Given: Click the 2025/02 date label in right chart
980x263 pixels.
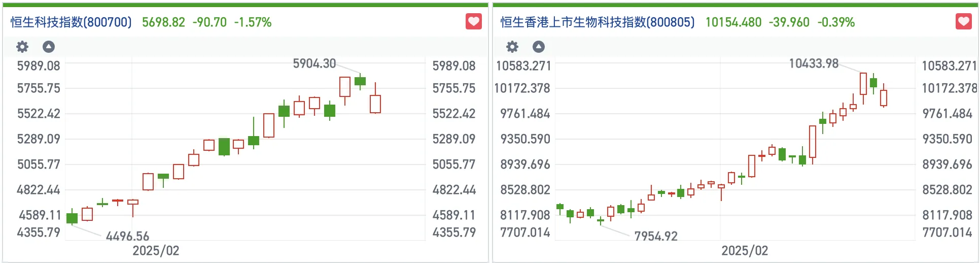Looking at the screenshot, I should click(x=745, y=251).
